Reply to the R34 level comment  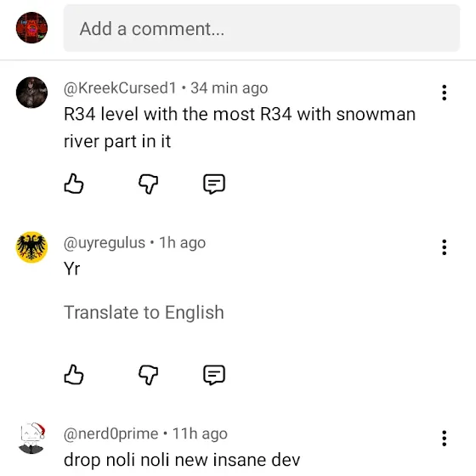pos(214,184)
